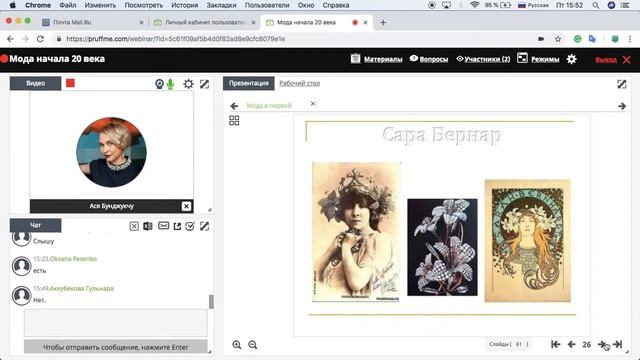Click the Mucha poster image on slide
640x360 pixels.
point(527,241)
